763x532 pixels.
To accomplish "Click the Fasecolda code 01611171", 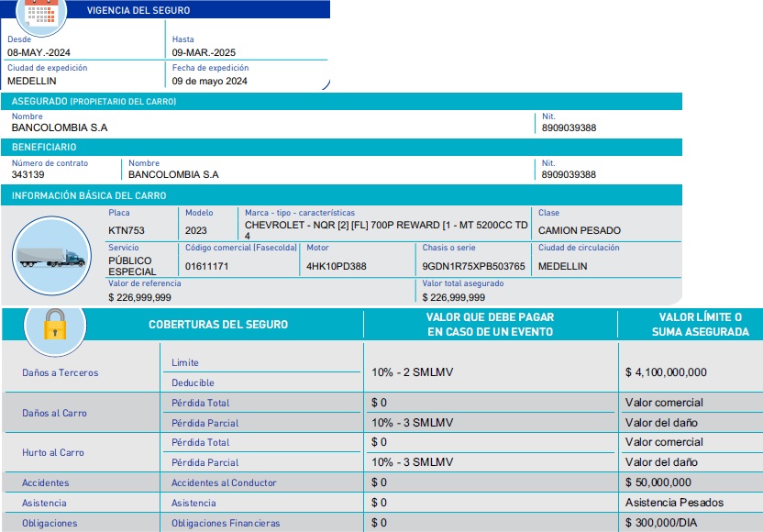I will 206,266.
